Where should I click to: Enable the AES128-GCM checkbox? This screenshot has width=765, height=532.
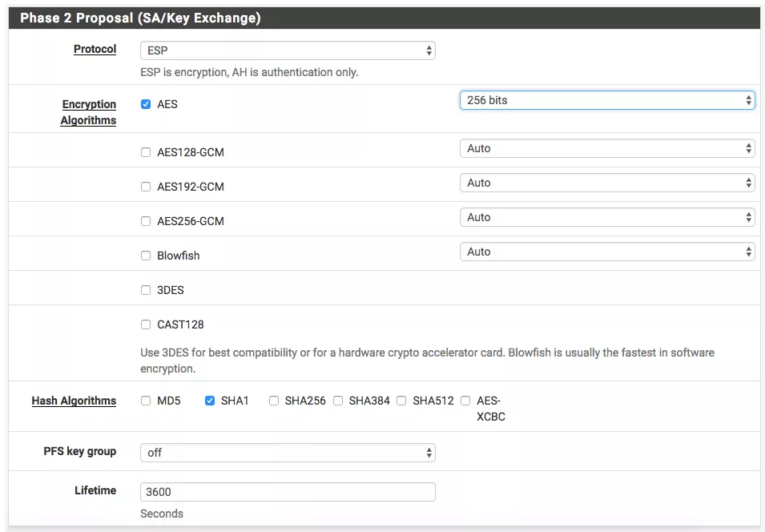click(x=146, y=152)
